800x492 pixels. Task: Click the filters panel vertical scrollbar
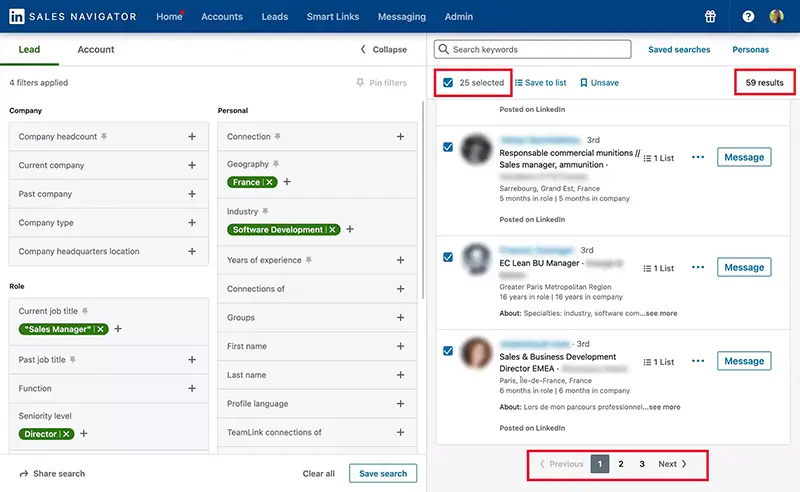click(422, 199)
